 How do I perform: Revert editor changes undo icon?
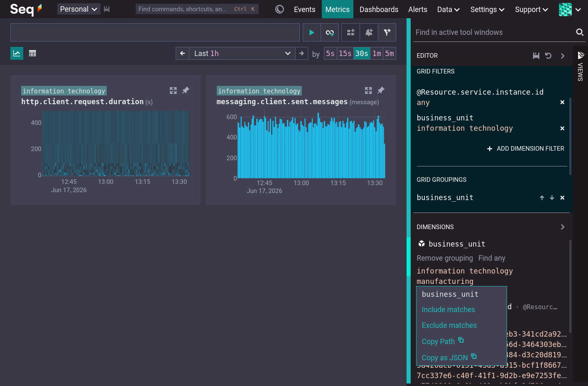click(548, 56)
